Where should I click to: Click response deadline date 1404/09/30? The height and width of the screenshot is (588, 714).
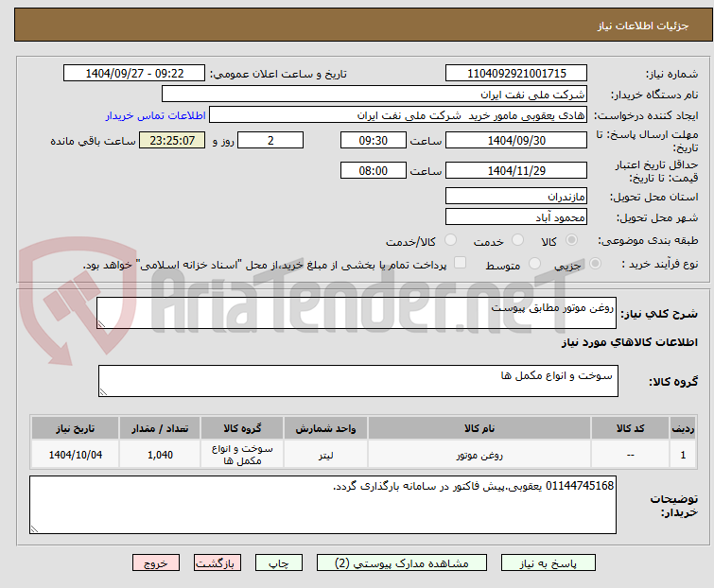click(516, 140)
